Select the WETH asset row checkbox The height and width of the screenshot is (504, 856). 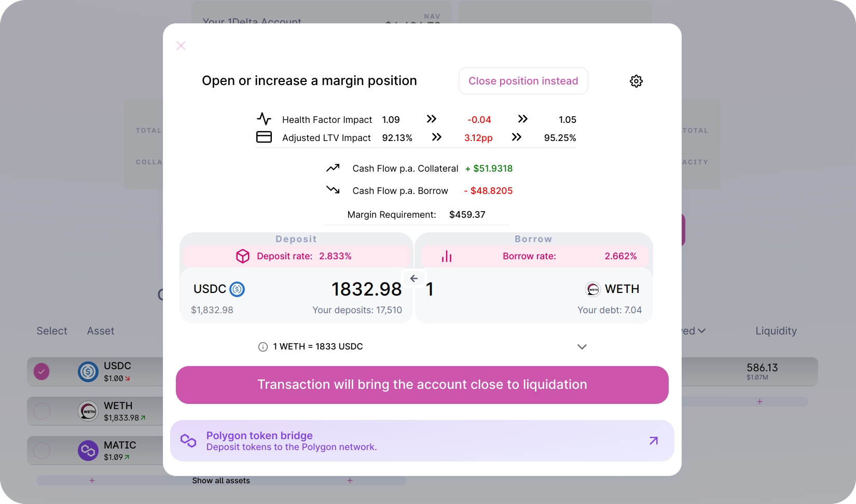point(42,411)
